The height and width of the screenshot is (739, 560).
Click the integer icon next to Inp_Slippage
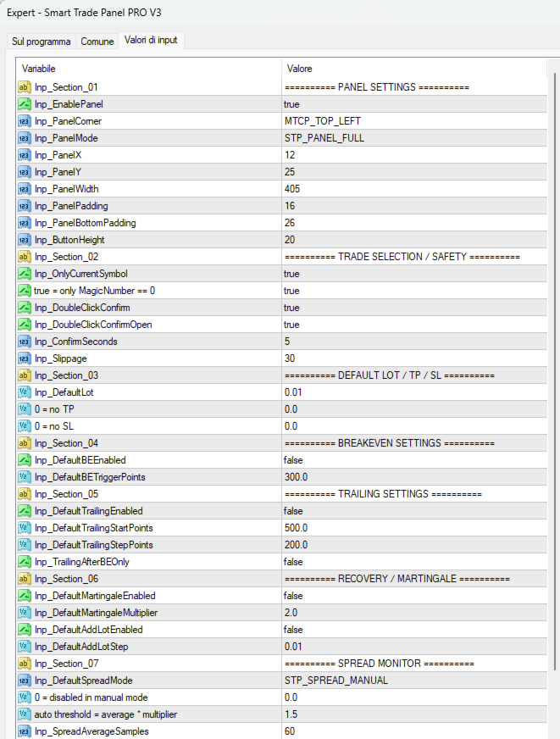tap(24, 358)
